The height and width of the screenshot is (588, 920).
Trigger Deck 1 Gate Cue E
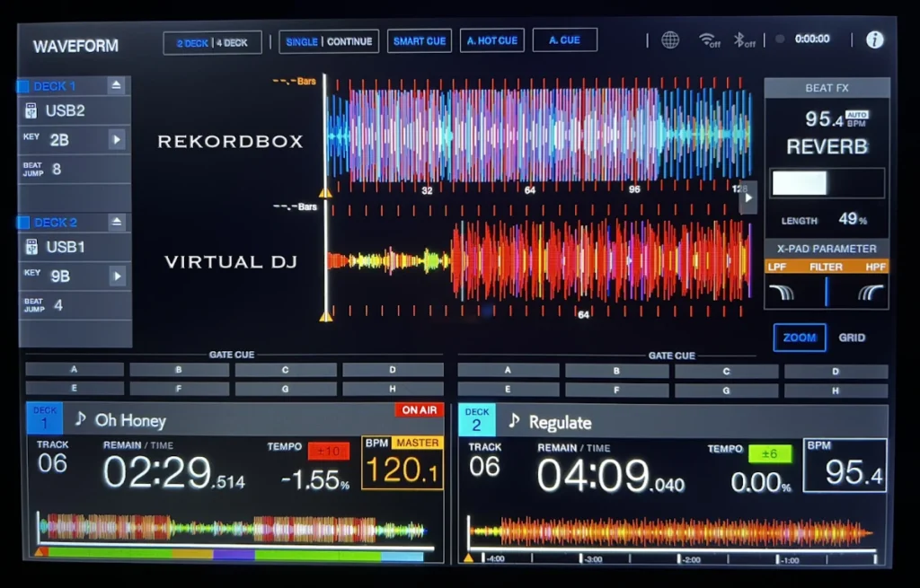pyautogui.click(x=75, y=388)
